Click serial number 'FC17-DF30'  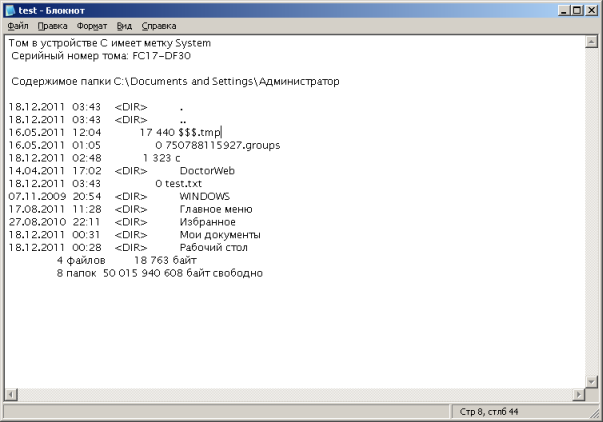[162, 56]
